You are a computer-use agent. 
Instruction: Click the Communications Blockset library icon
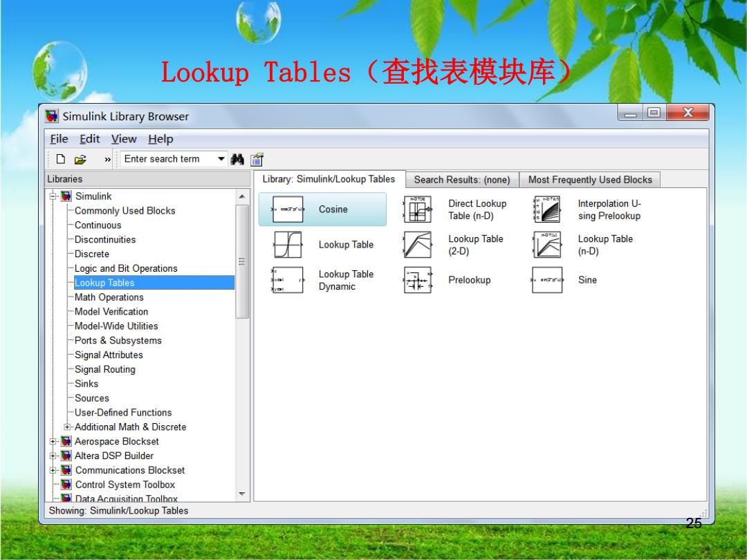point(66,471)
